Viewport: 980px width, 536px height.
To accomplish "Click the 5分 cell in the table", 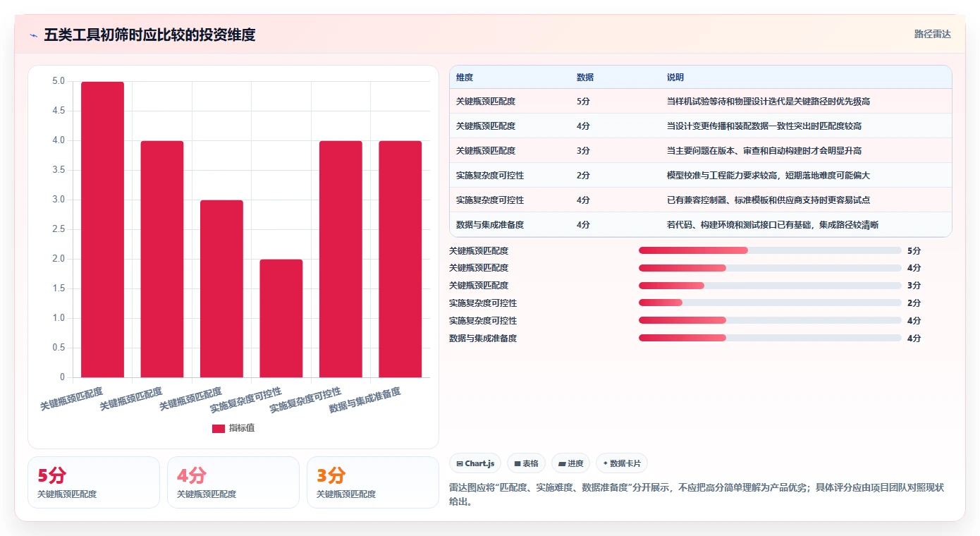I will (x=583, y=102).
